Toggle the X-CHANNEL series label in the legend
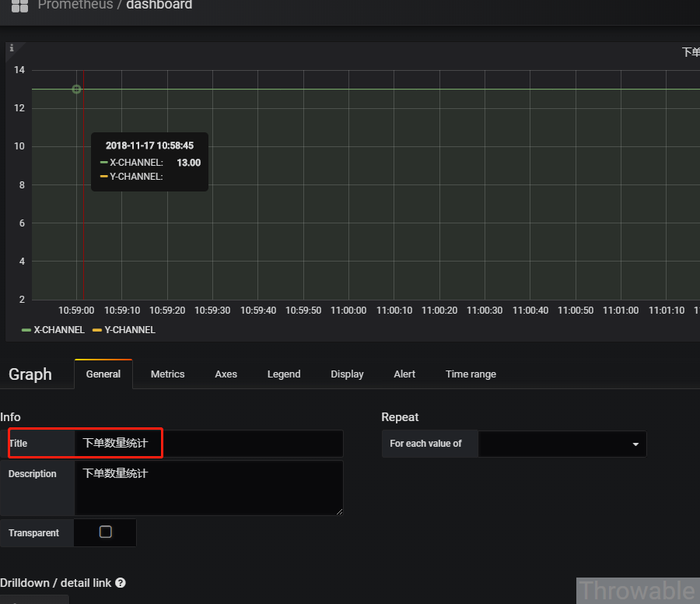Screen dimensions: 700x604 [59, 330]
